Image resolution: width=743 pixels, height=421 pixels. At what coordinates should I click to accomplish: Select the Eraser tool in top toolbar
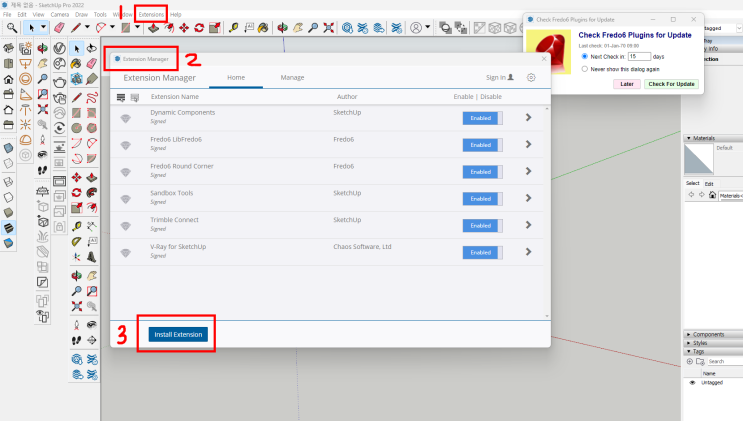click(x=59, y=28)
